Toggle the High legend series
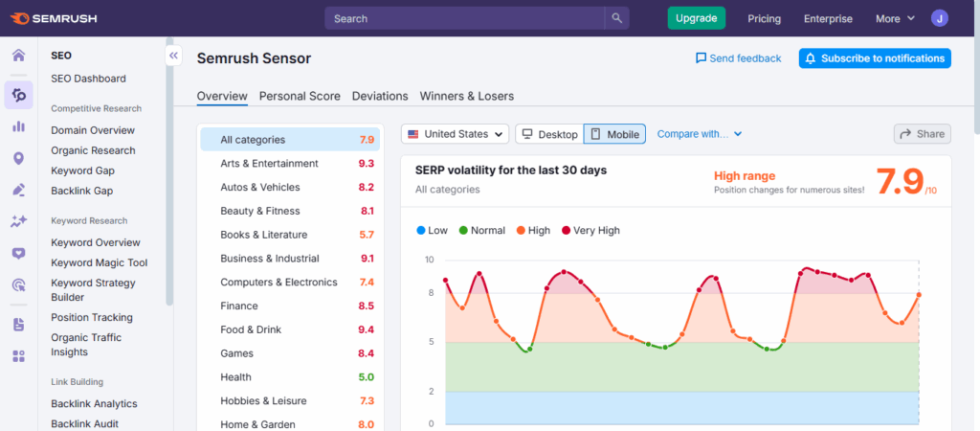980x431 pixels. coord(533,230)
